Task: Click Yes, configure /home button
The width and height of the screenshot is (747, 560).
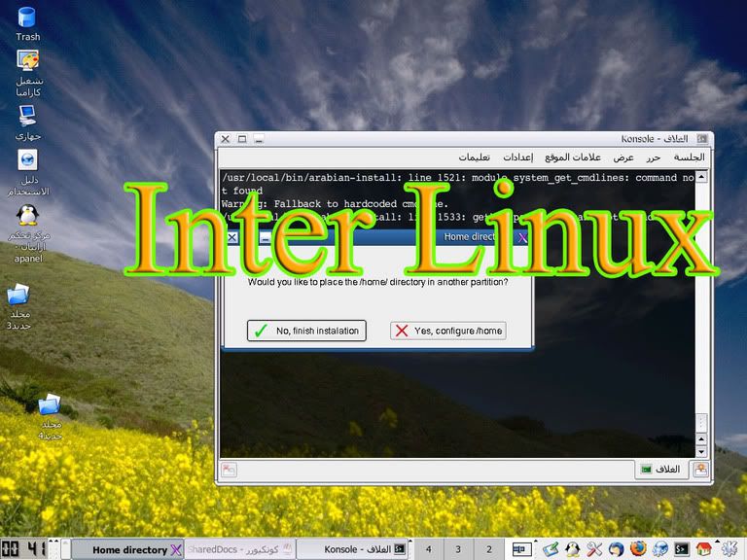Action: (447, 331)
